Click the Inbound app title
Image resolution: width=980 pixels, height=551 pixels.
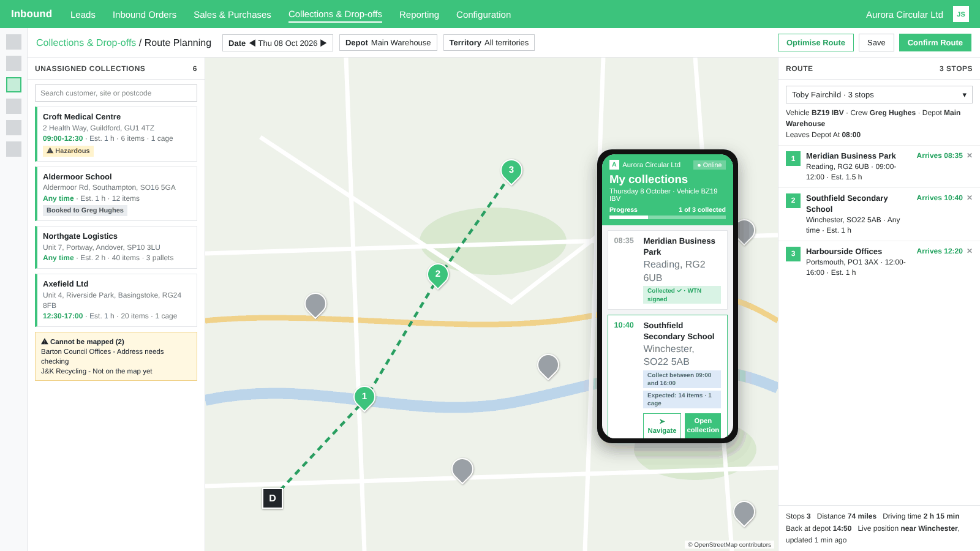(31, 14)
